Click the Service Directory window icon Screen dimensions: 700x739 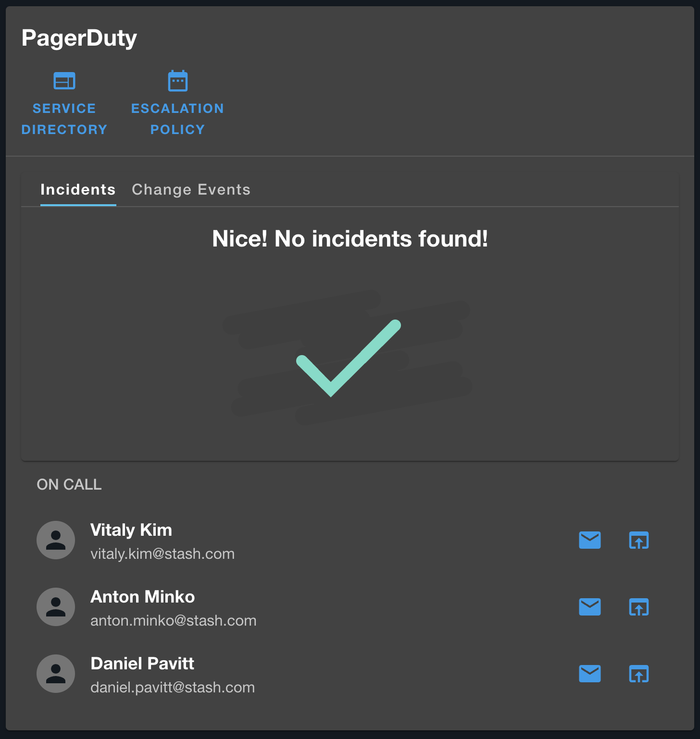click(x=64, y=81)
